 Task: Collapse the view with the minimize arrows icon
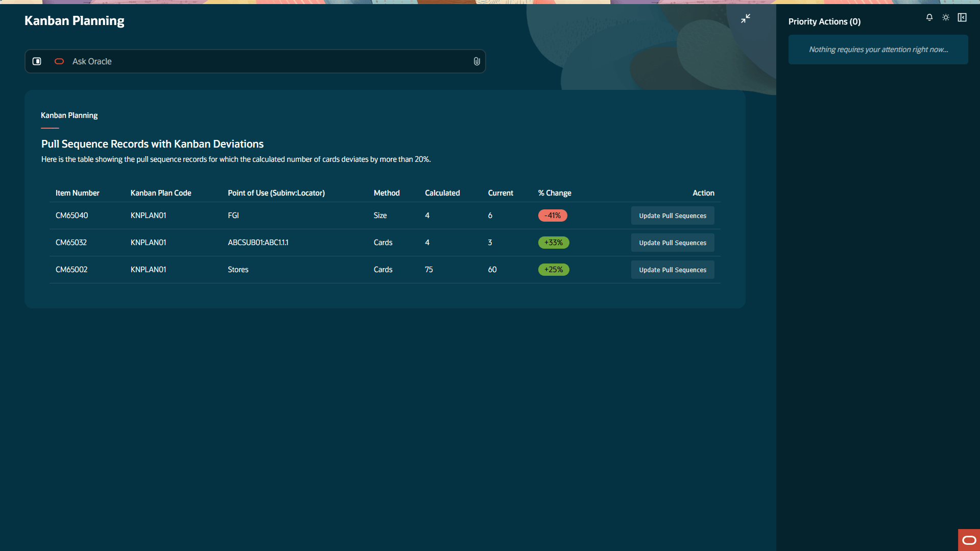[x=746, y=18]
